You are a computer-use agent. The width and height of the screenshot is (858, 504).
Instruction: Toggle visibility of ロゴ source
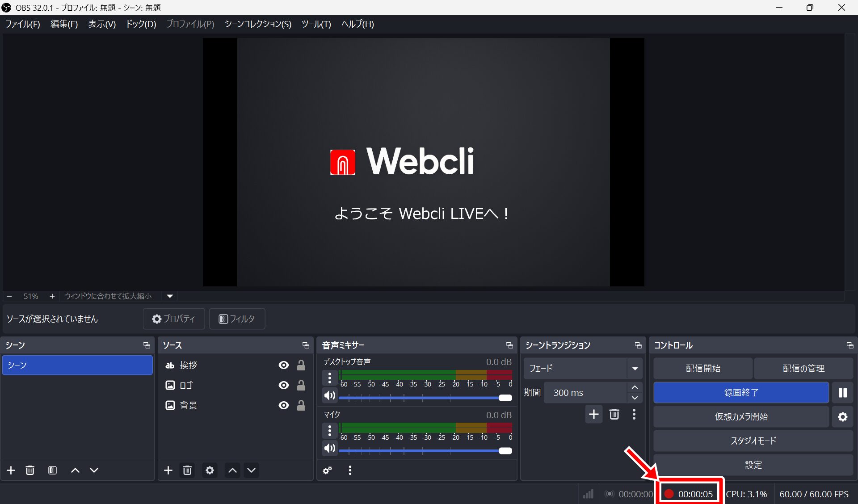click(283, 385)
